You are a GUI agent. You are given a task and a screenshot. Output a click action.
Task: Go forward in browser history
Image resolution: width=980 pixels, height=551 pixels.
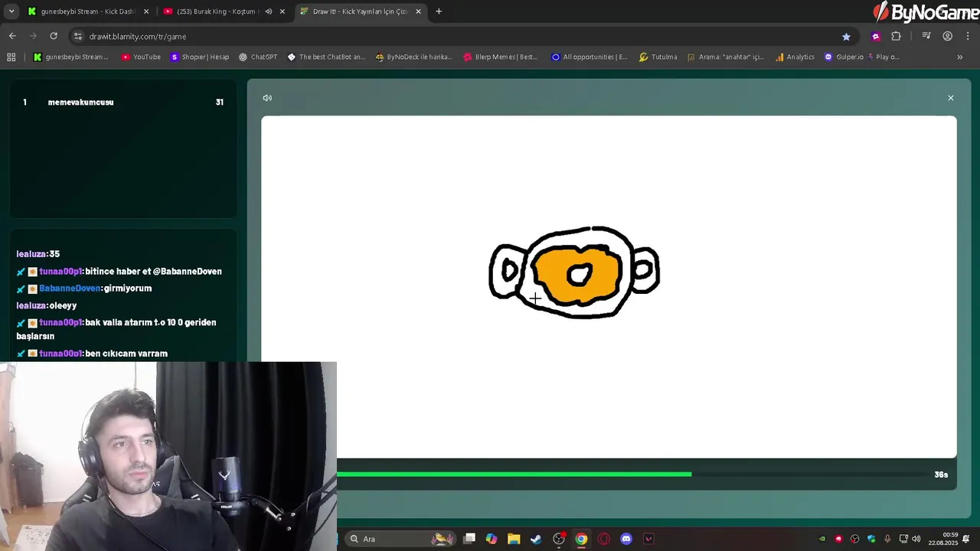click(x=33, y=36)
